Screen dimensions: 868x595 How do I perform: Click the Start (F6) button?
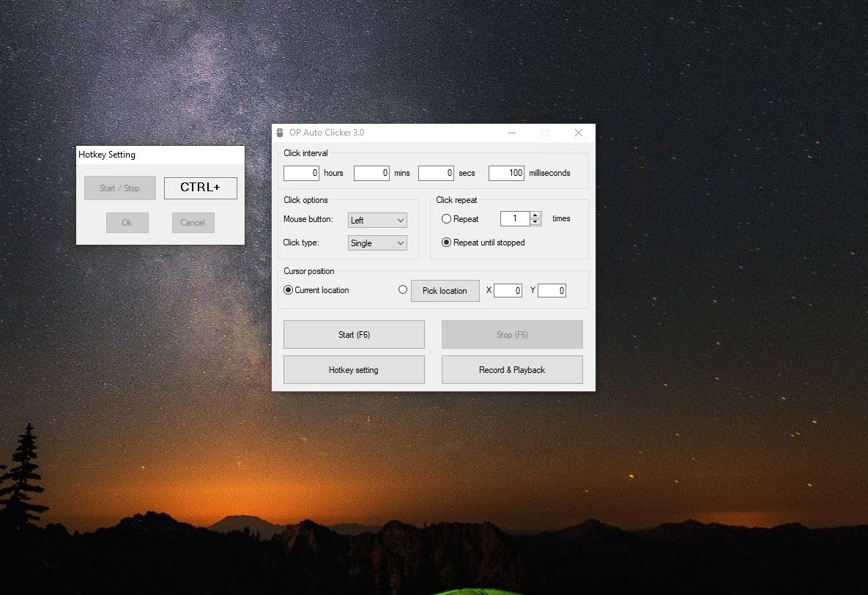[x=354, y=335]
